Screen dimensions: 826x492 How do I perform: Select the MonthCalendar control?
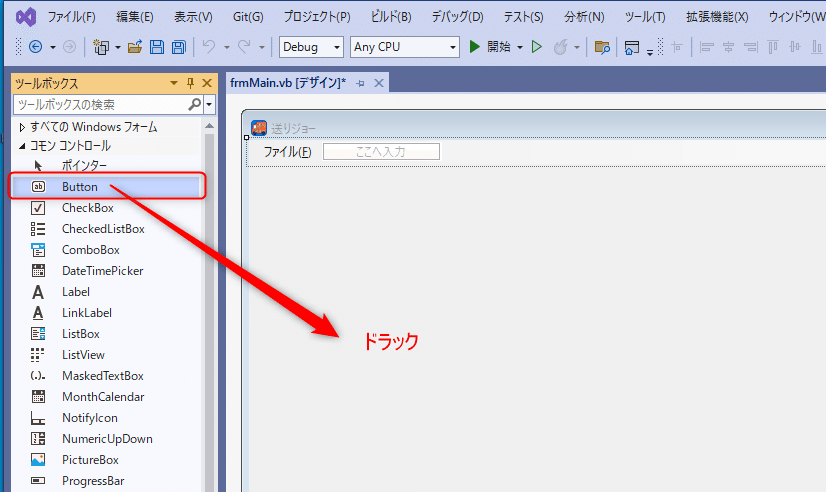coord(105,397)
